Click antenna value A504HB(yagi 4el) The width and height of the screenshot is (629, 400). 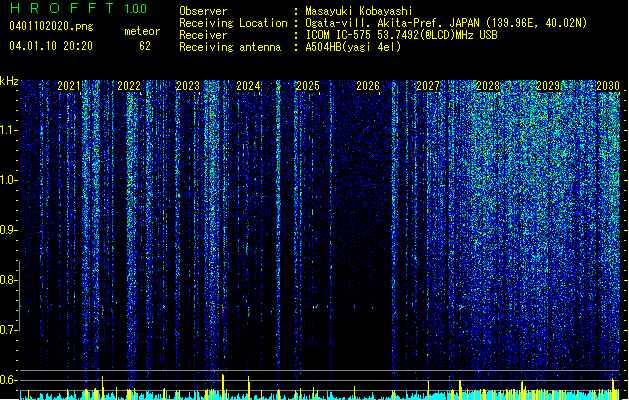point(353,47)
